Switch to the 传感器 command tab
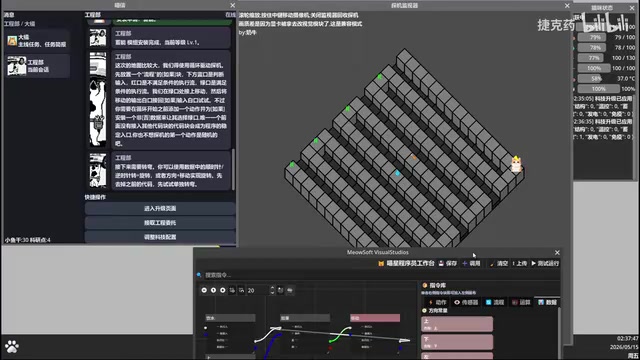 pos(466,302)
